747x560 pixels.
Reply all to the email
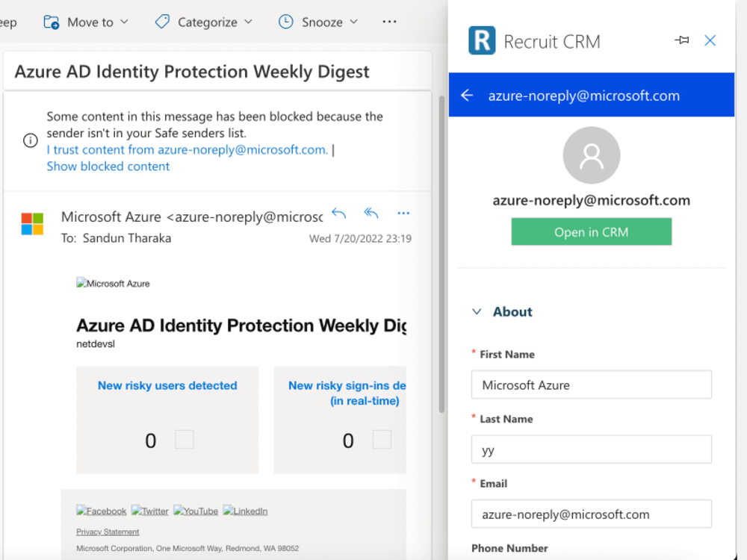coord(371,213)
